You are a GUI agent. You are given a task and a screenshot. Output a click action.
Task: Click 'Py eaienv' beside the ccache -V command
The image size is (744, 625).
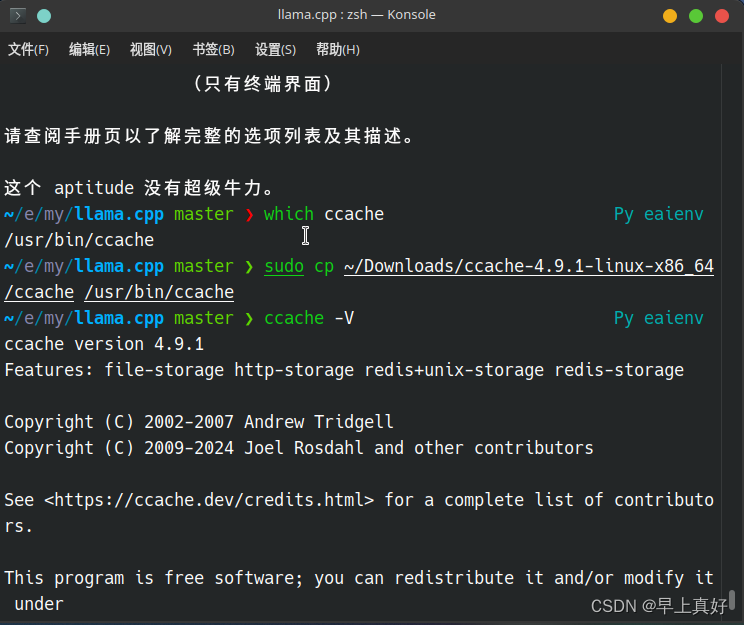[x=659, y=318]
